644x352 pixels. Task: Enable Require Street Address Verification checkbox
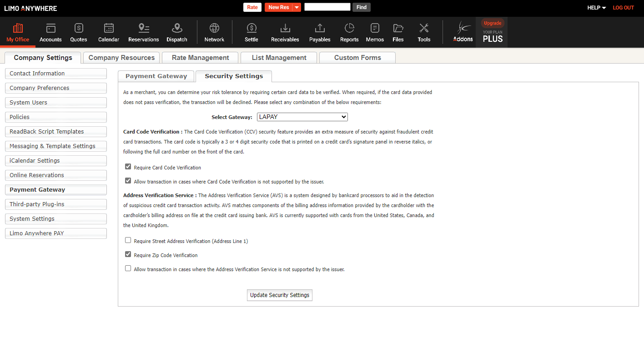(128, 240)
